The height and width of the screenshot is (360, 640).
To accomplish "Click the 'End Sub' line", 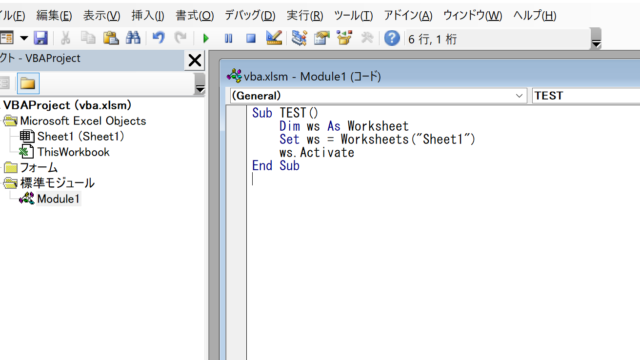I will point(276,166).
